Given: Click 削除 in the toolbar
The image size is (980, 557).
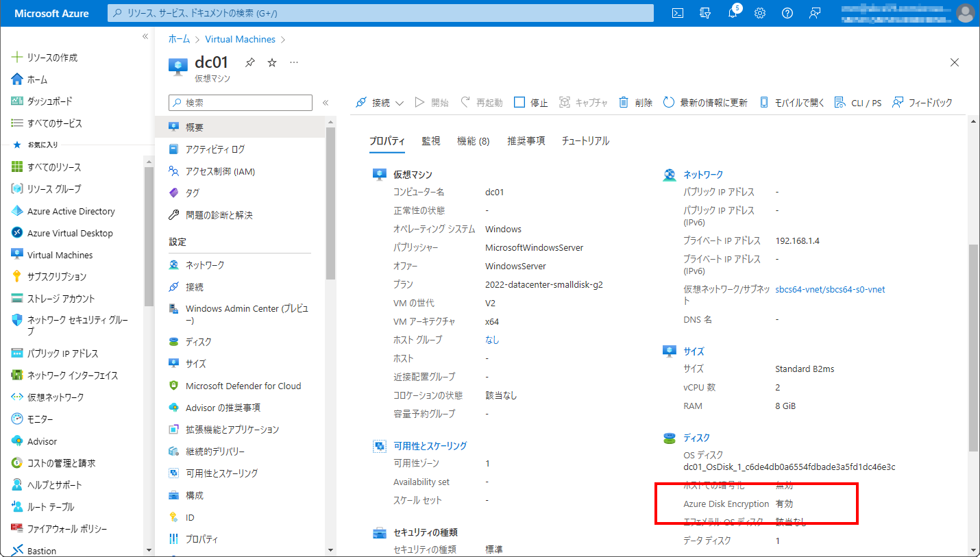Looking at the screenshot, I should pyautogui.click(x=636, y=103).
